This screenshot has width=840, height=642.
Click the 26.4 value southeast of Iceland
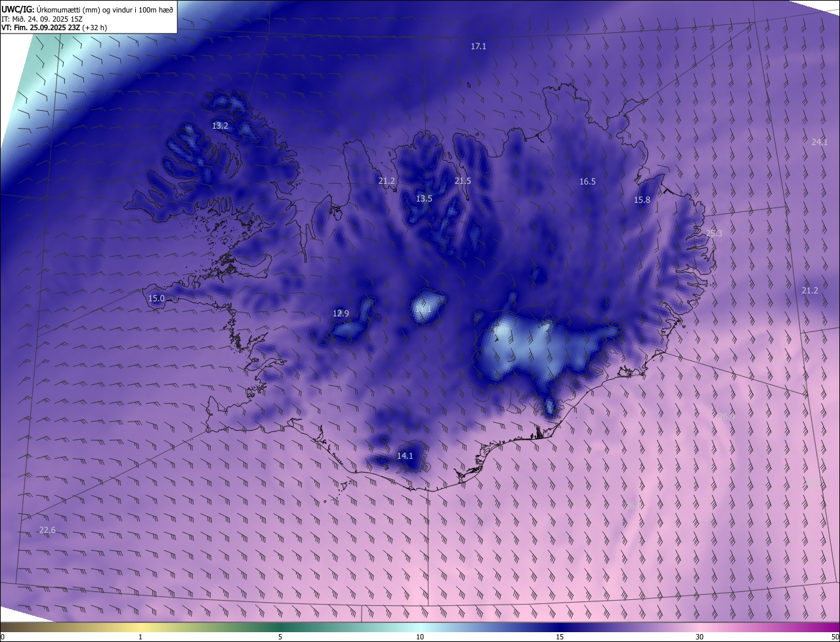[x=726, y=416]
